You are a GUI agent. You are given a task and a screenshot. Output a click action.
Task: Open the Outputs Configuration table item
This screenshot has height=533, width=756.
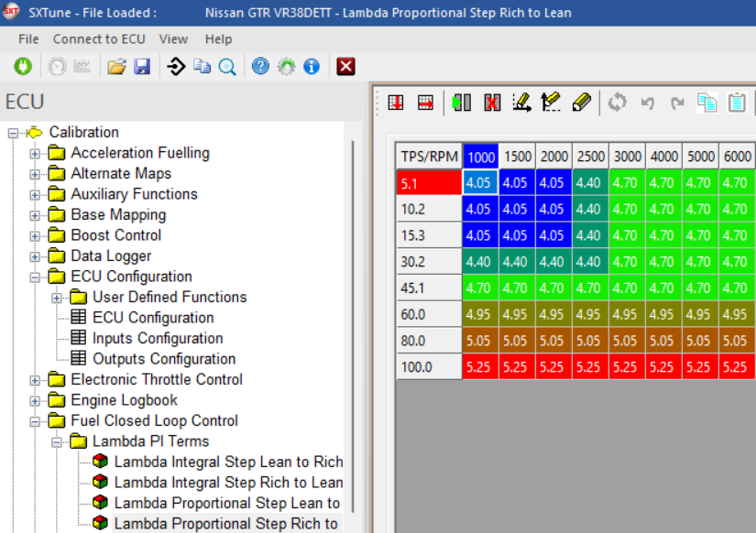click(164, 359)
